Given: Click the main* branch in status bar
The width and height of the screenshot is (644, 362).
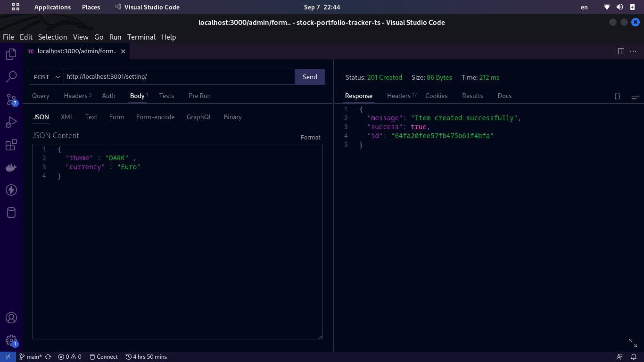Looking at the screenshot, I should click(31, 357).
